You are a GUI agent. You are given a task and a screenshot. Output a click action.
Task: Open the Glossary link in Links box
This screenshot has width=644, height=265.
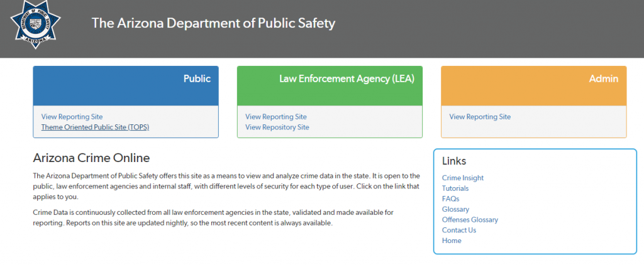point(455,209)
